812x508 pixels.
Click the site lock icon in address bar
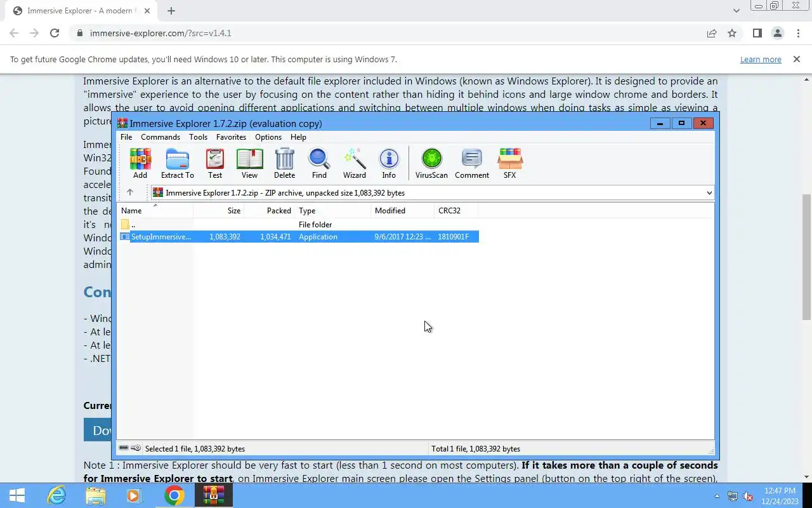79,33
